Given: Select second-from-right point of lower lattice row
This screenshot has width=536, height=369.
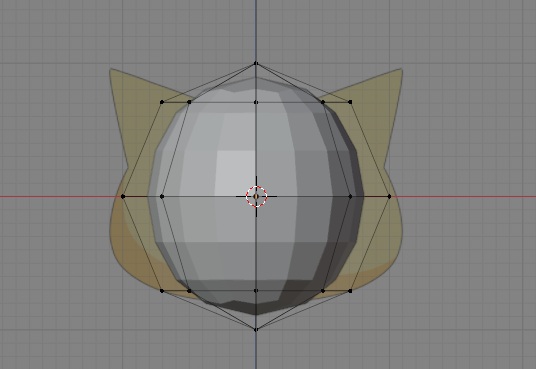Looking at the screenshot, I should click(x=323, y=291).
